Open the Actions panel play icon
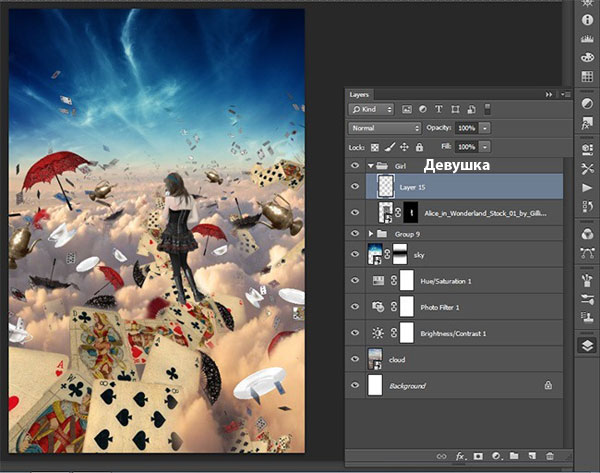600x473 pixels. (x=587, y=188)
